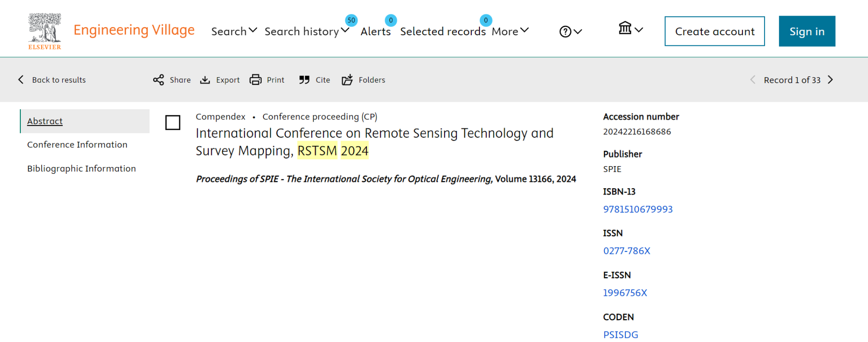Expand the Search history dropdown
This screenshot has height=342, width=868.
(x=306, y=31)
